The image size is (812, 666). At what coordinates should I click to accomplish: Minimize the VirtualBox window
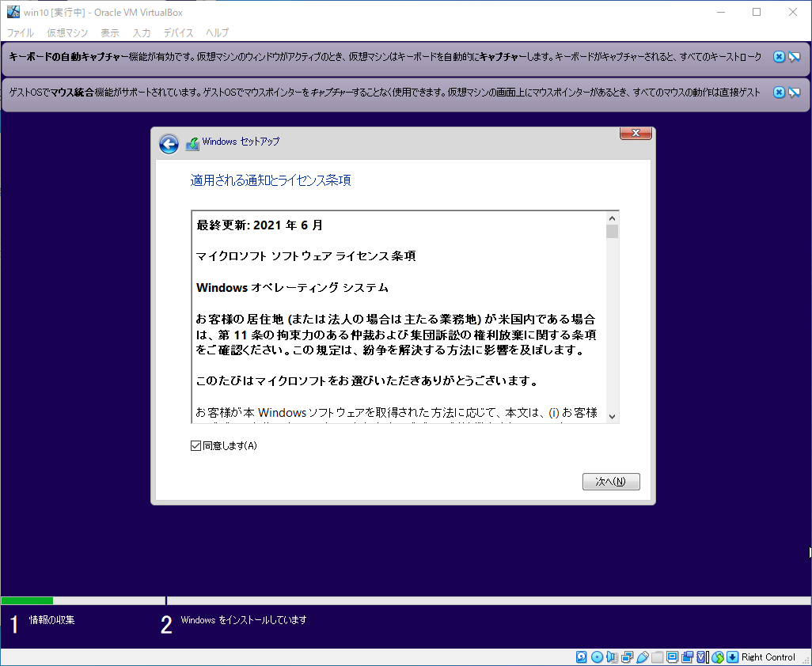coord(720,12)
